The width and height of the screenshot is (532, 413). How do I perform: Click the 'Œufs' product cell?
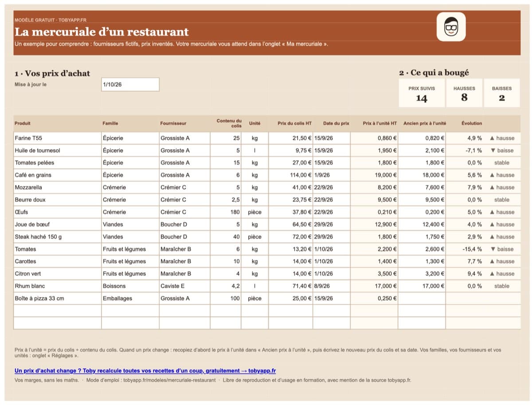coord(58,212)
